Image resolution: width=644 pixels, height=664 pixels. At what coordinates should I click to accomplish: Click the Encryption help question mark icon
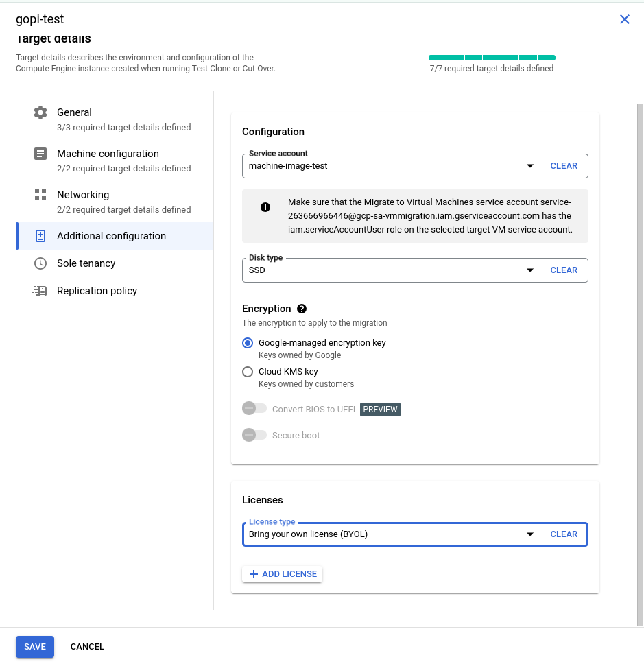coord(302,309)
